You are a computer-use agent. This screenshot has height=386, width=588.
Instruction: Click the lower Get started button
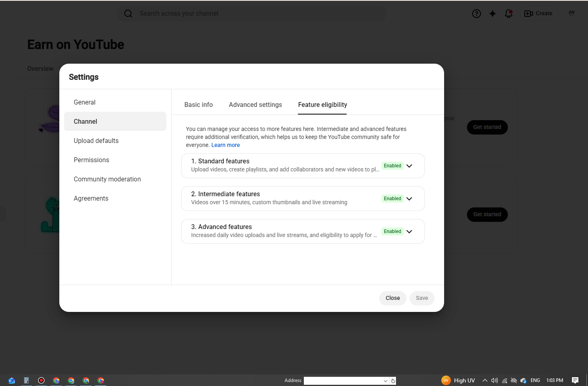487,214
